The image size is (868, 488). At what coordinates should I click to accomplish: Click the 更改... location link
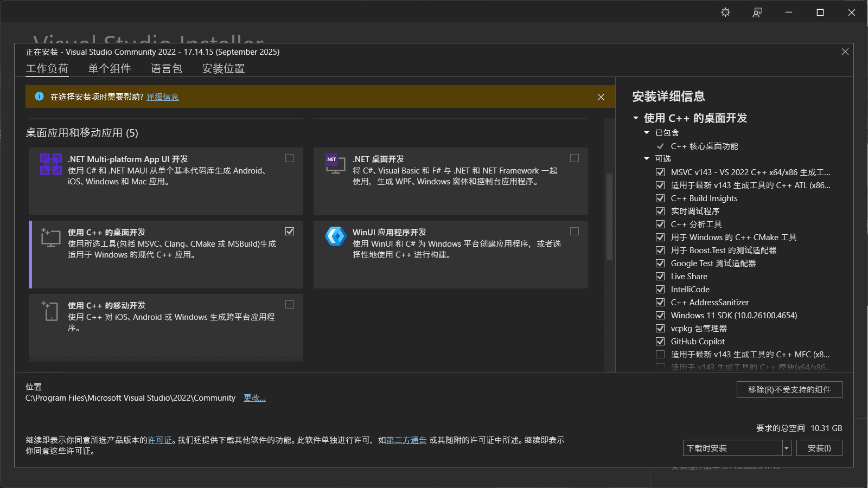pos(254,398)
